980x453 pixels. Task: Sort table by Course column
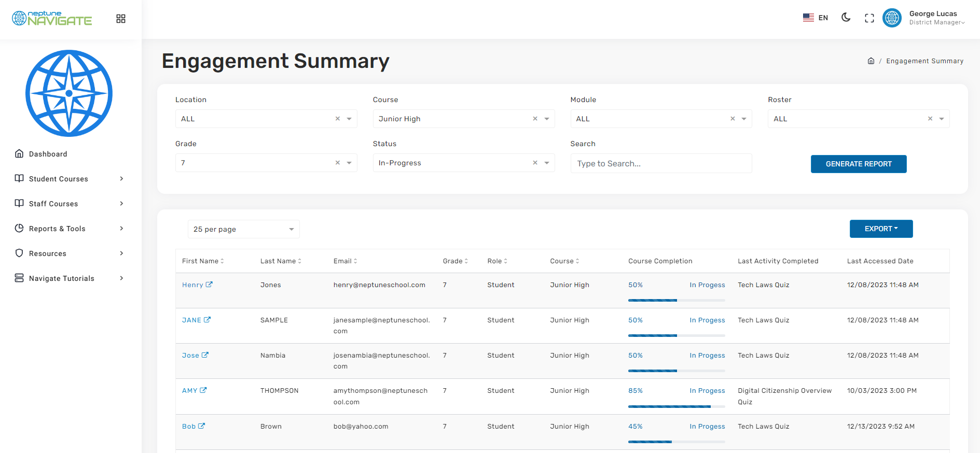(564, 261)
